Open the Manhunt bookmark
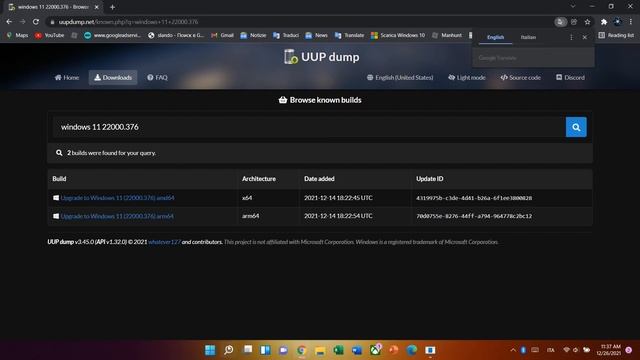640x360 pixels. [x=447, y=36]
